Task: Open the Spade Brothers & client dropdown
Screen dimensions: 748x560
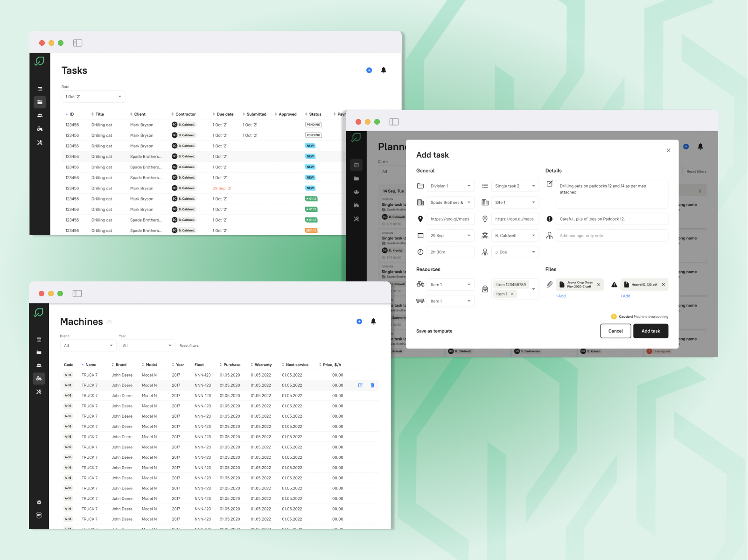Action: pos(450,203)
